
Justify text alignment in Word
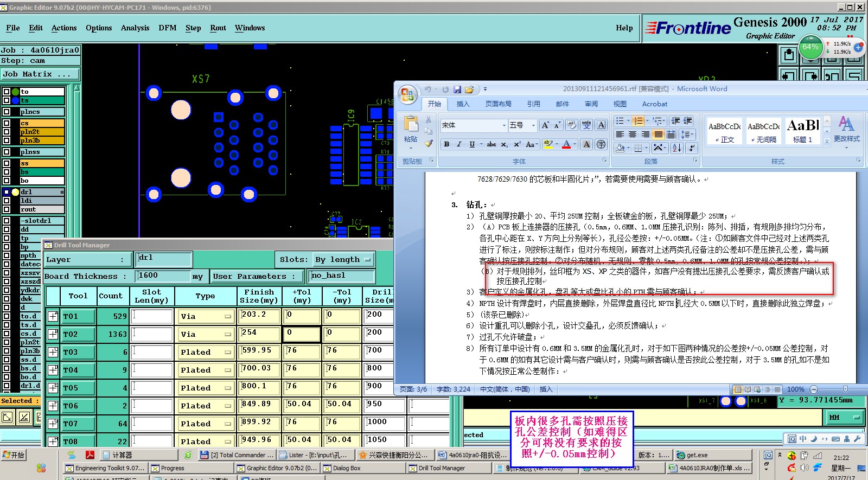click(658, 134)
